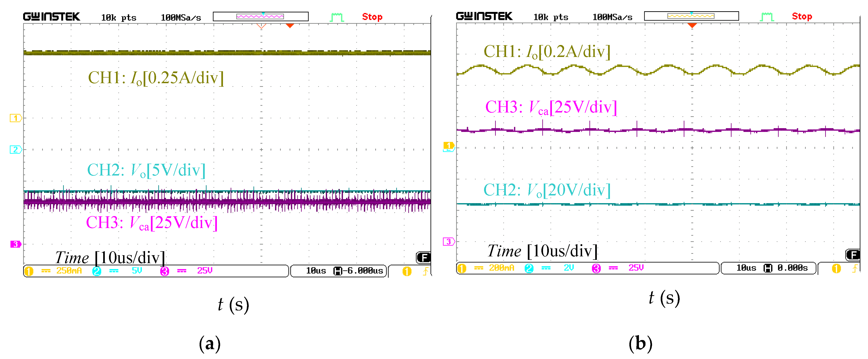
Task: Click the yellow CH1 marker on right scope
Action: click(449, 146)
